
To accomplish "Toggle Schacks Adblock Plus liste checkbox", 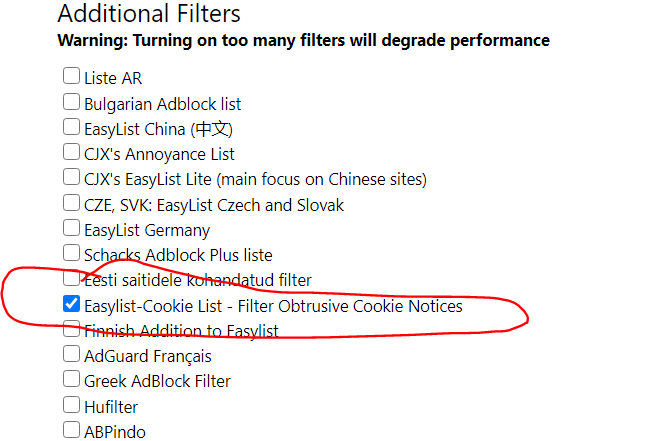I will (71, 254).
